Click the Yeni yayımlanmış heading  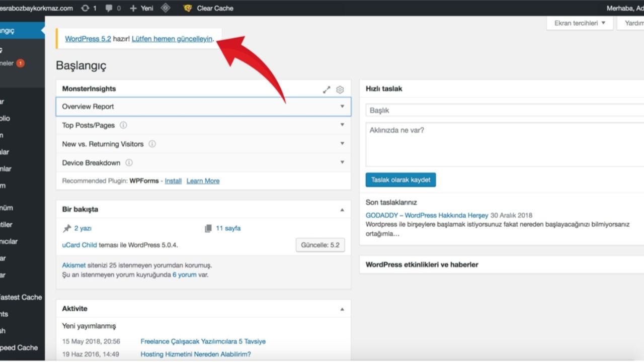pos(89,326)
